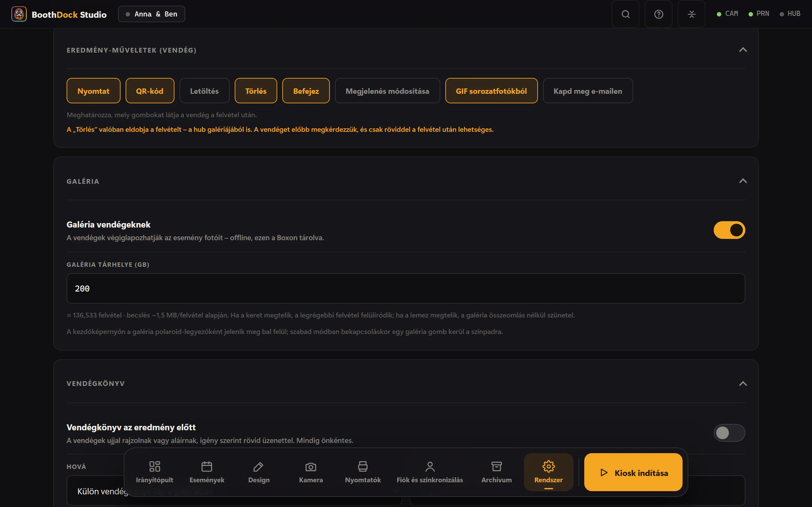Collapse the Galéria section
This screenshot has height=507, width=812.
(x=743, y=181)
